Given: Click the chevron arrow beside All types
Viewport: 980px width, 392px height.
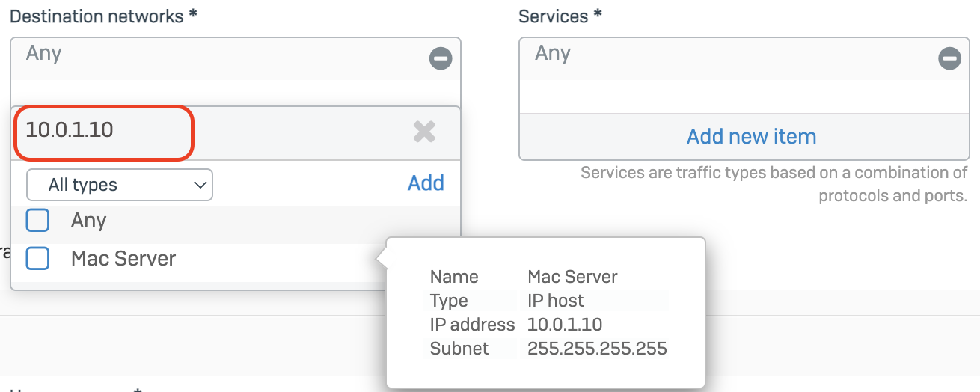Looking at the screenshot, I should click(199, 185).
